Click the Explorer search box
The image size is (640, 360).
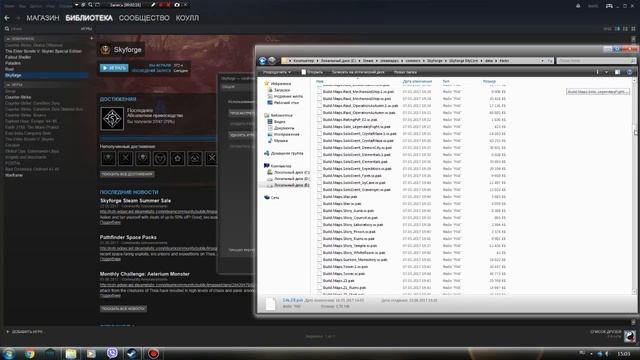(596, 61)
